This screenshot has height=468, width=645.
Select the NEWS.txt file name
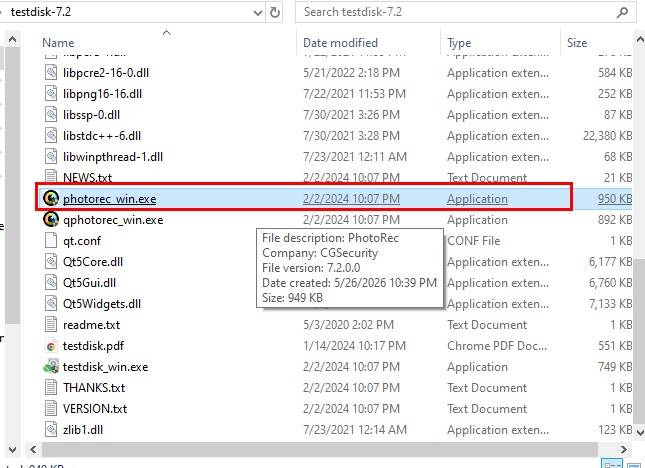coord(87,178)
